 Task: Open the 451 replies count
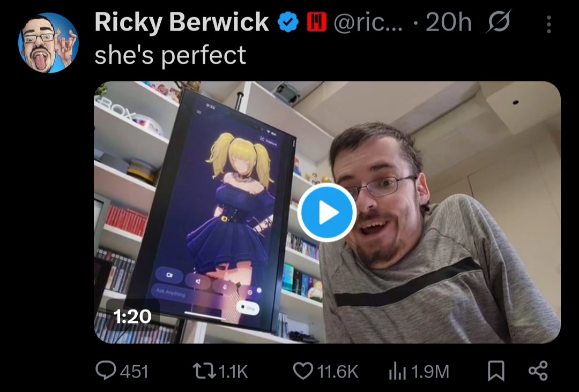pos(135,371)
